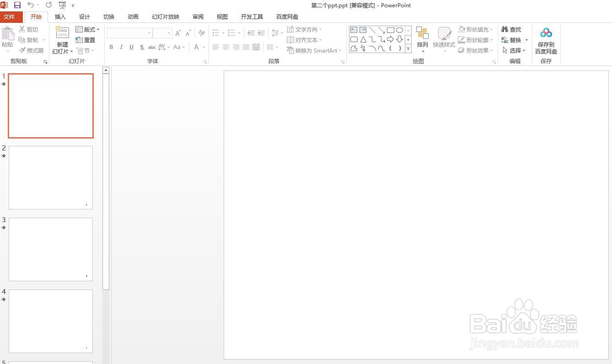
Task: Activate the 格式刷 Format Painter
Action: coord(32,50)
